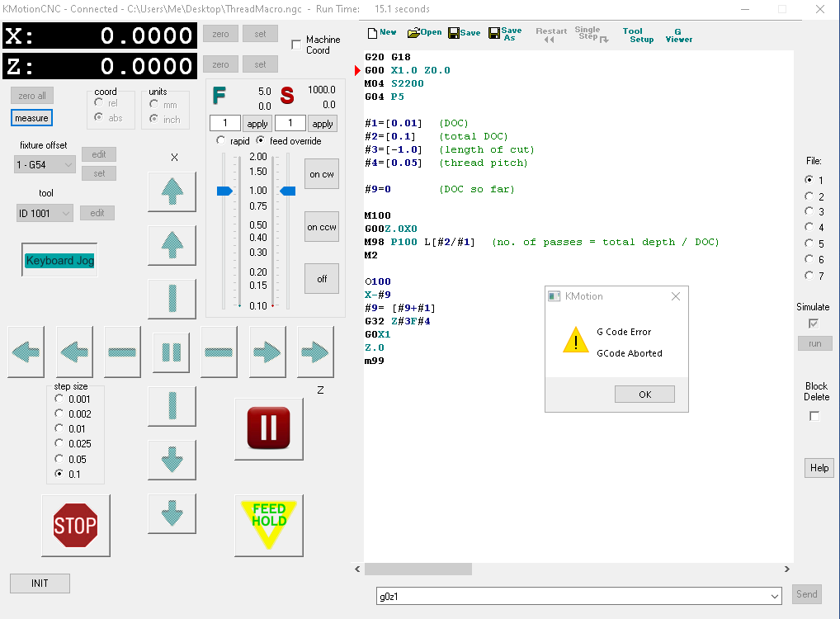Open a file with the Open icon

[424, 33]
